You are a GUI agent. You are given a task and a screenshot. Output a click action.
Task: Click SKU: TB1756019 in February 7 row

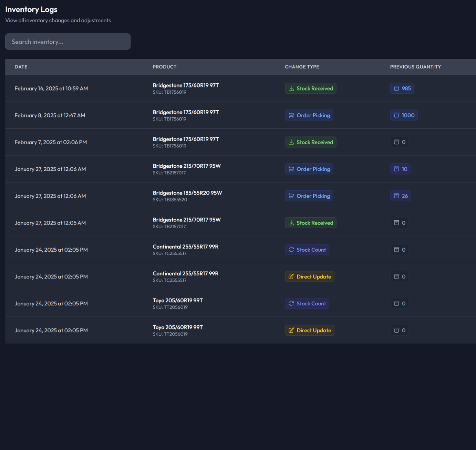[169, 146]
